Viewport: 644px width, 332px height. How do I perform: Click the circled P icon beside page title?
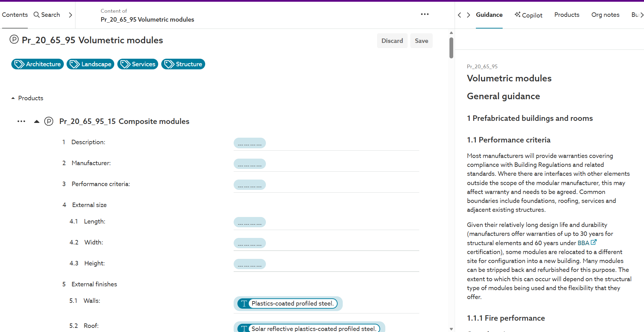click(x=14, y=39)
